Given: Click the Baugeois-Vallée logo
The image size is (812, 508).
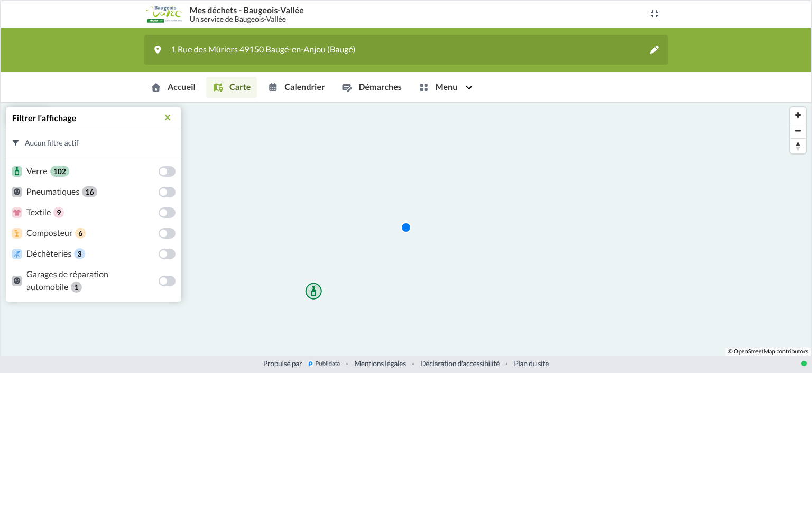Looking at the screenshot, I should click(164, 14).
